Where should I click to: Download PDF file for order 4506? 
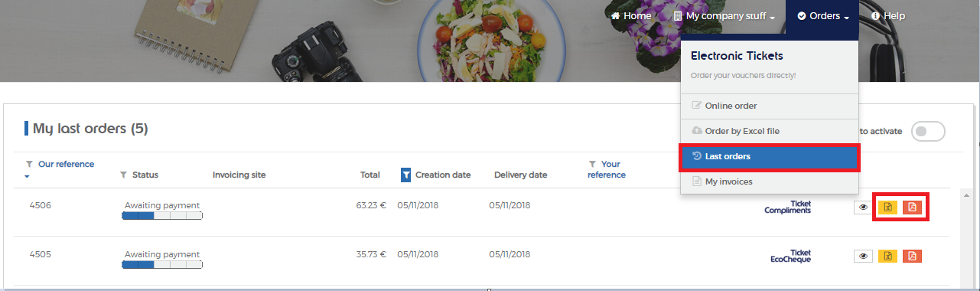[912, 207]
